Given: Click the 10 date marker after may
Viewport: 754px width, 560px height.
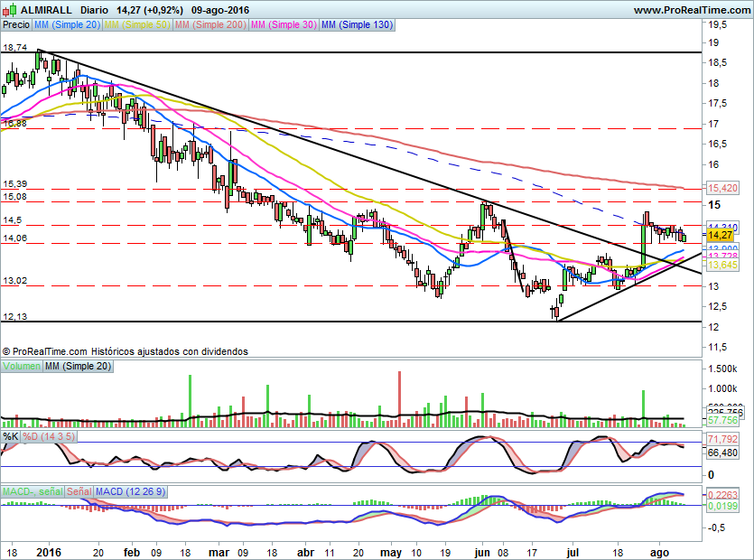Looking at the screenshot, I should 416,553.
